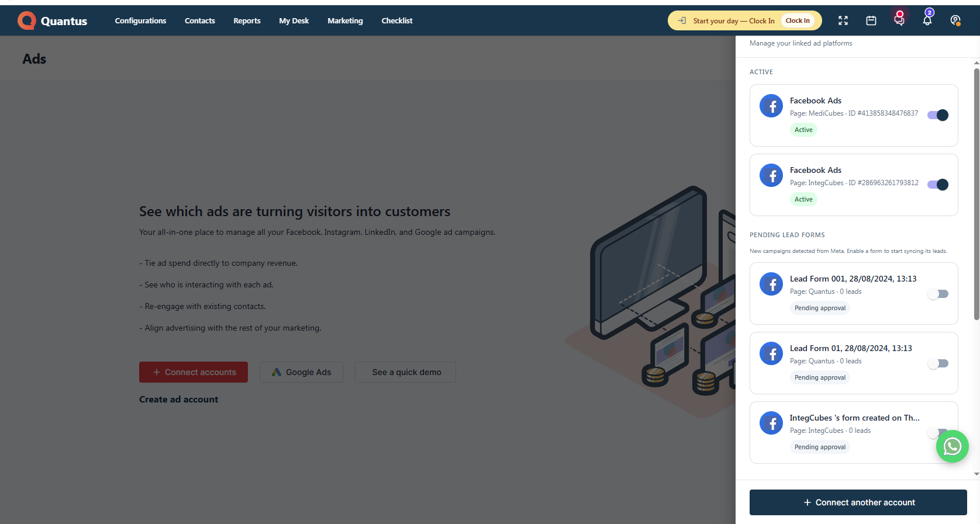The width and height of the screenshot is (980, 524).
Task: Click See a quick demo button
Action: [x=405, y=372]
